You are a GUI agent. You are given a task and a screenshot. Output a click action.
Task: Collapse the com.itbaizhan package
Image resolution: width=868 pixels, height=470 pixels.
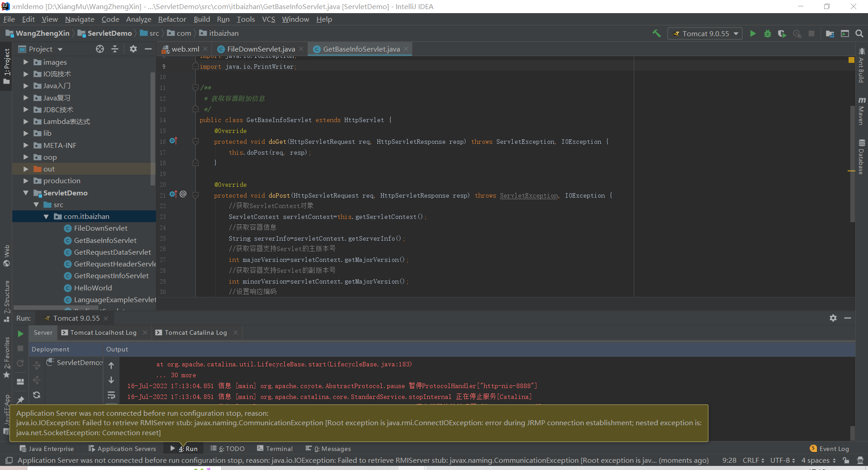pos(46,217)
